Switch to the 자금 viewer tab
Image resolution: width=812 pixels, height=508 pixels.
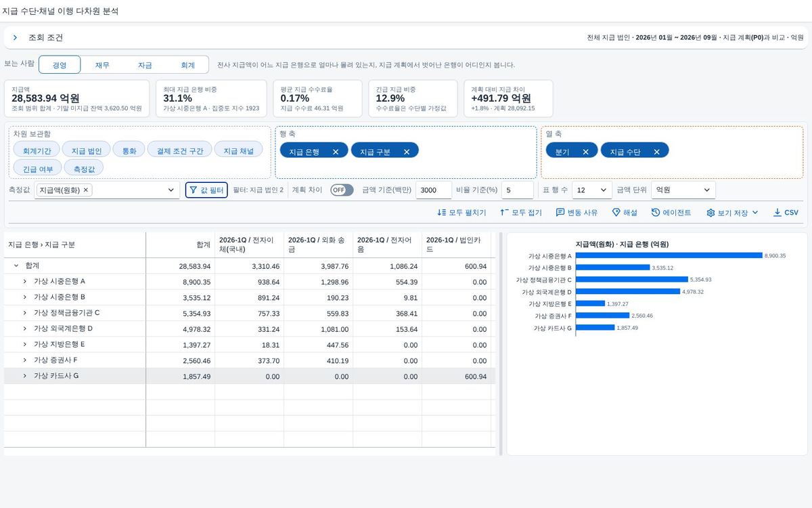pos(145,65)
